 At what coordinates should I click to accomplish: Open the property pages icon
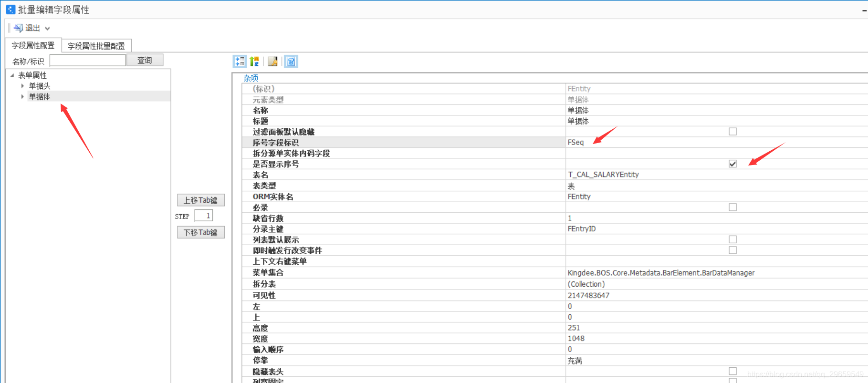(272, 62)
